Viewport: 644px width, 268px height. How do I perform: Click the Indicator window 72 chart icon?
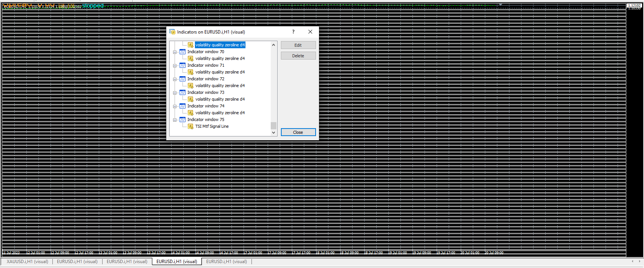click(182, 79)
